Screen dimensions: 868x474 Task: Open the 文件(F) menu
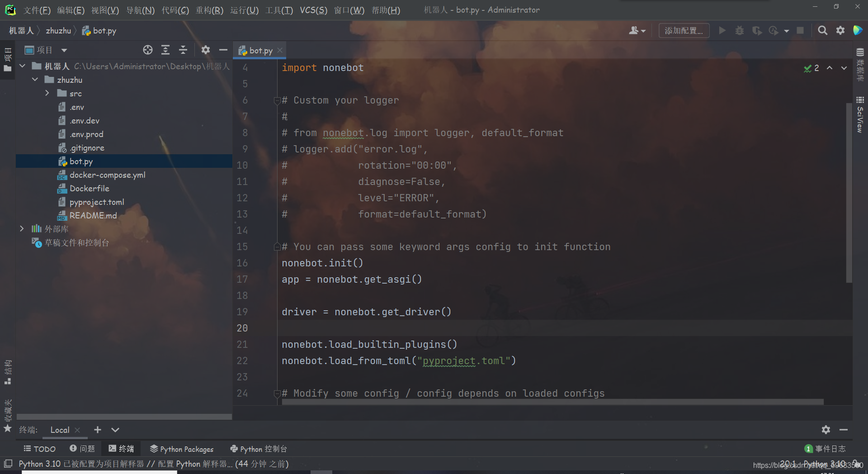[x=37, y=10]
